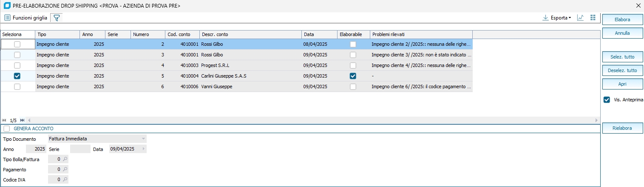Image resolution: width=644 pixels, height=187 pixels.
Task: Sort by Data column header
Action: (x=320, y=34)
